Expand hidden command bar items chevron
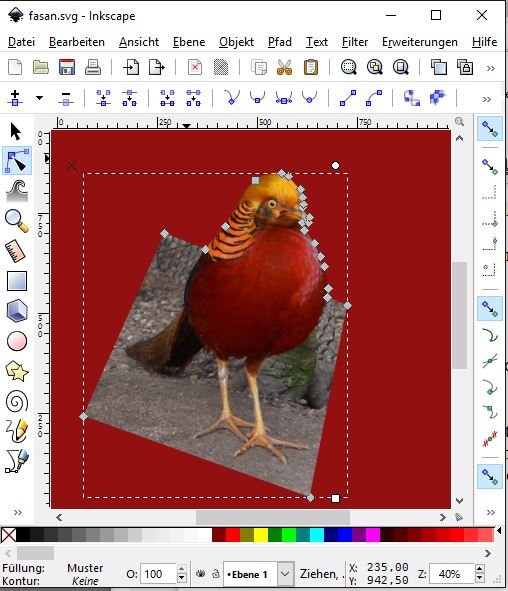This screenshot has width=508, height=591. 490,68
